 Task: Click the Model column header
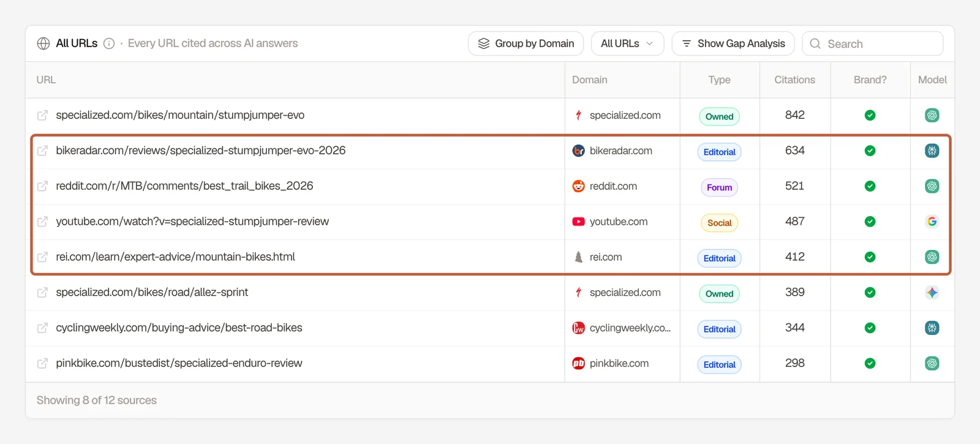pyautogui.click(x=932, y=80)
